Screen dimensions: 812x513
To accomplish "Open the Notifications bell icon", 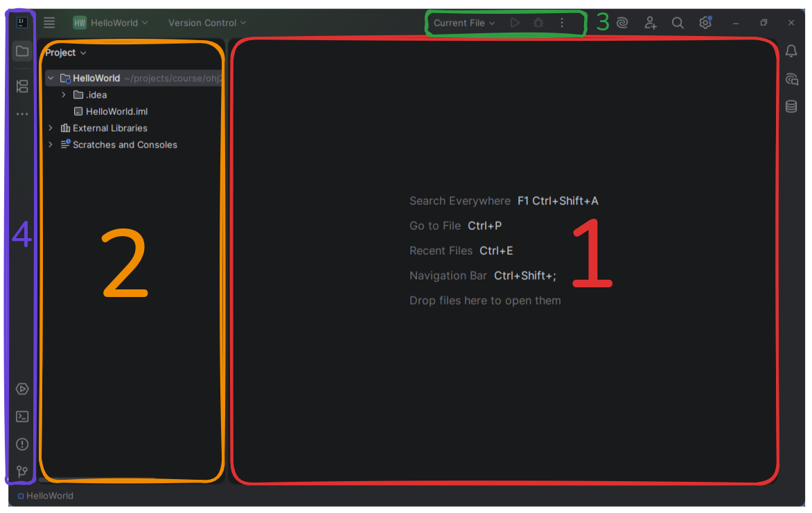I will (791, 51).
